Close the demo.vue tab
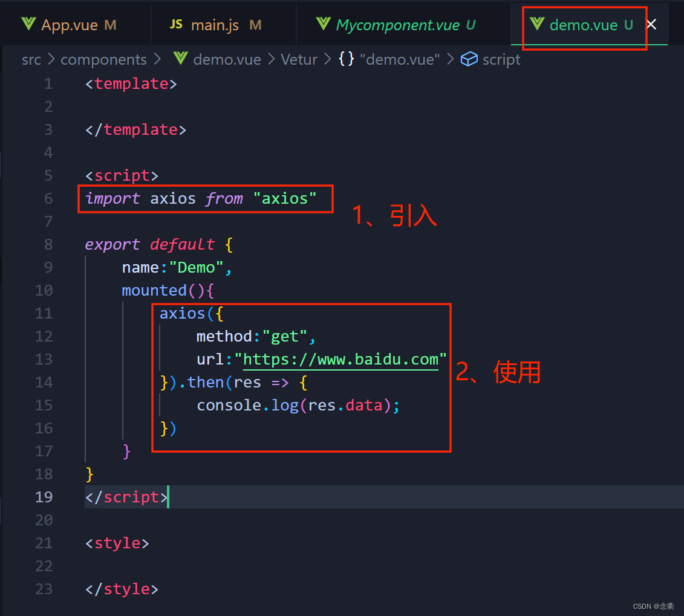The height and width of the screenshot is (616, 684). pos(651,24)
